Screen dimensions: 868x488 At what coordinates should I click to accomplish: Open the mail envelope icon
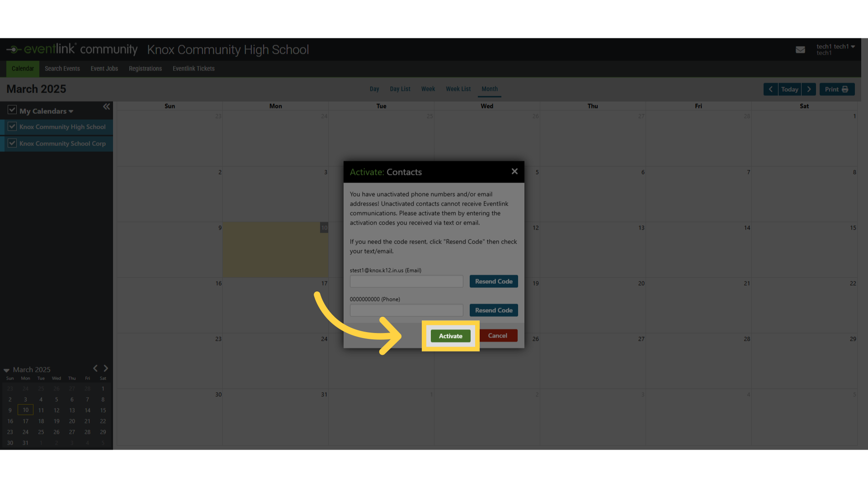pyautogui.click(x=800, y=50)
